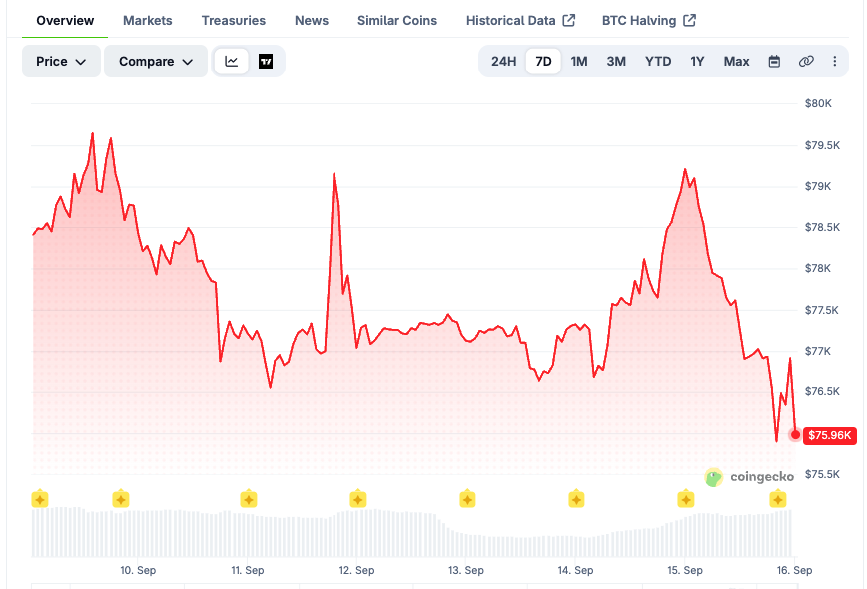Select the Max time range
This screenshot has height=589, width=867.
tap(737, 61)
